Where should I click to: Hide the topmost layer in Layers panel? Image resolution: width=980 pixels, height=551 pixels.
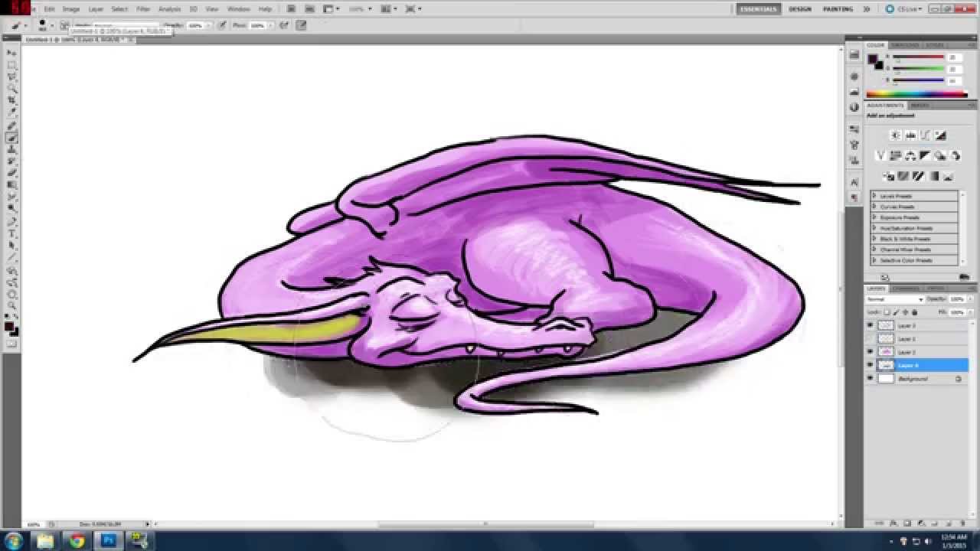(x=870, y=325)
